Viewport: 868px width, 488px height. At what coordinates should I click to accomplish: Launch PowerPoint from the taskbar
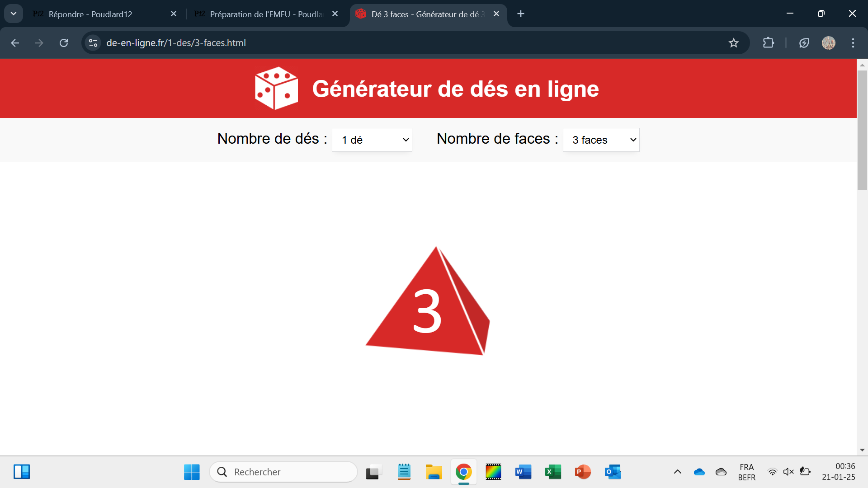(x=583, y=472)
